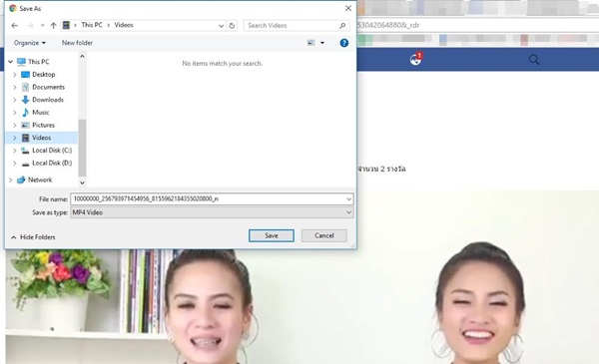Select Music folder in navigation pane
Screen dimensions: 599x364
click(41, 112)
